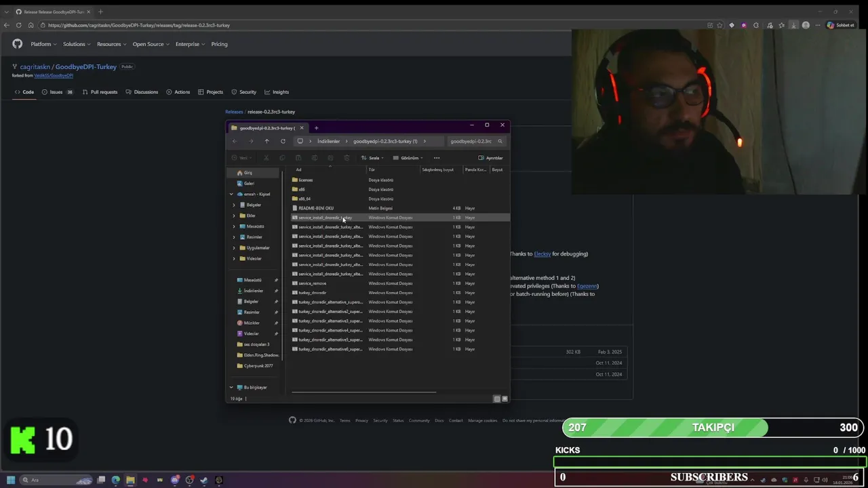
Task: Expand breadcrumb chevron after goodbyedpi folder
Action: click(x=425, y=141)
